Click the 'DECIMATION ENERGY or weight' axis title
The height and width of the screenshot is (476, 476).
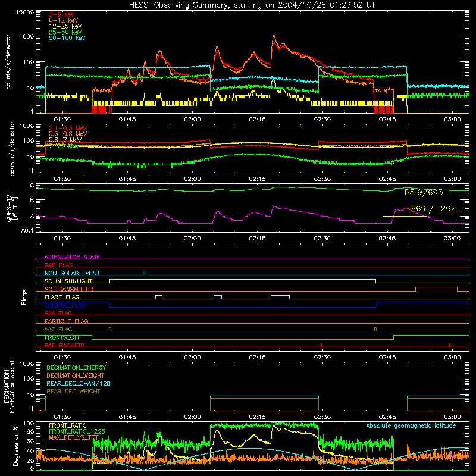coord(9,386)
